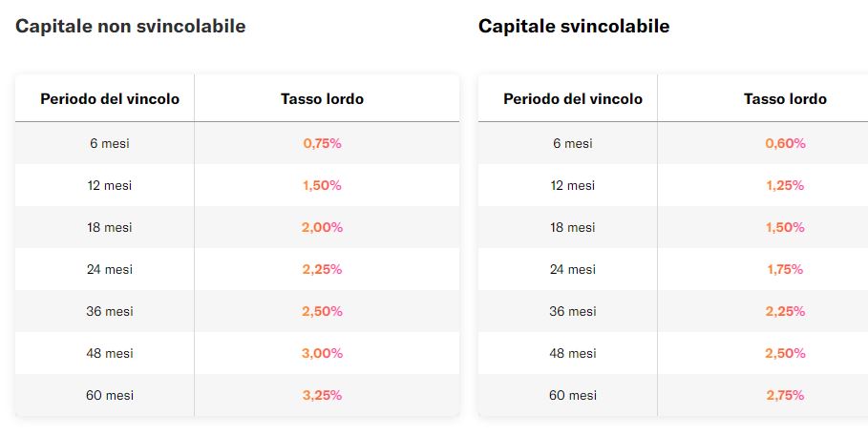Click '6 mesi' in the left table

pos(110,143)
